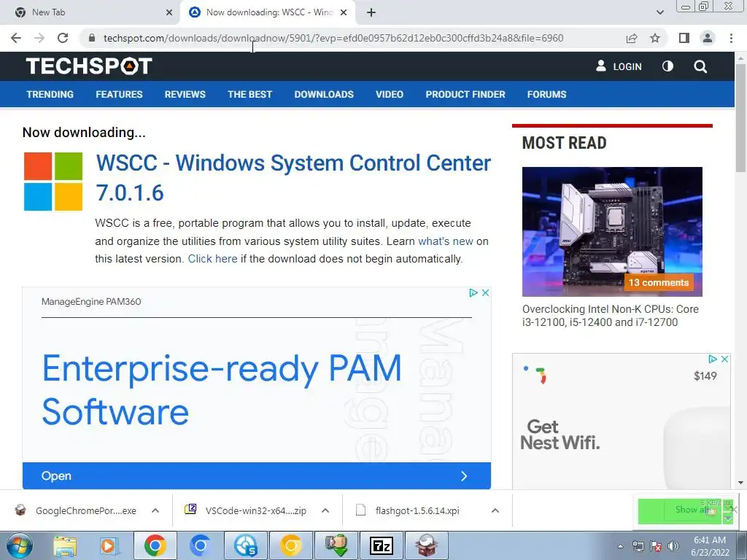This screenshot has width=747, height=560.
Task: Open AdChoices info on ManageEngine ad
Action: coord(473,293)
